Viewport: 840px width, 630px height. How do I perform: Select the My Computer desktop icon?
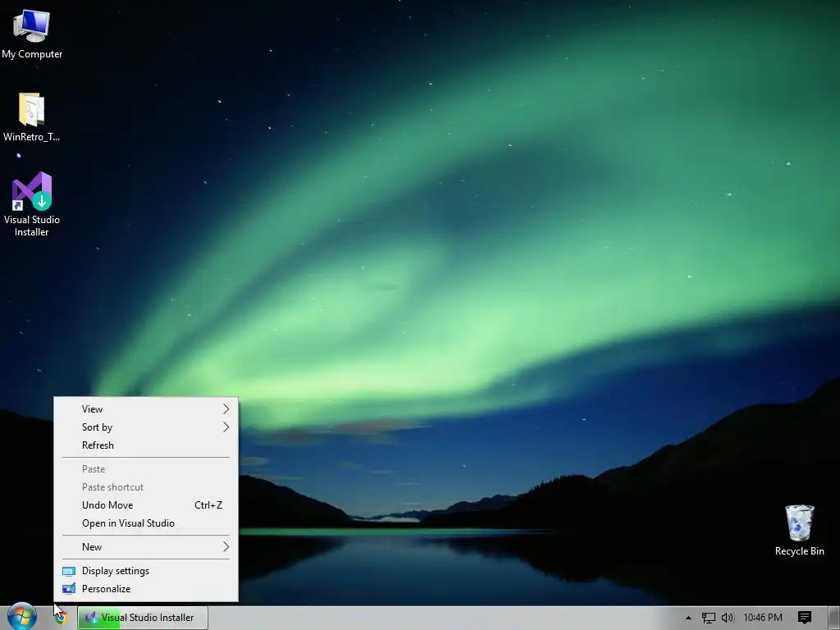(x=32, y=34)
